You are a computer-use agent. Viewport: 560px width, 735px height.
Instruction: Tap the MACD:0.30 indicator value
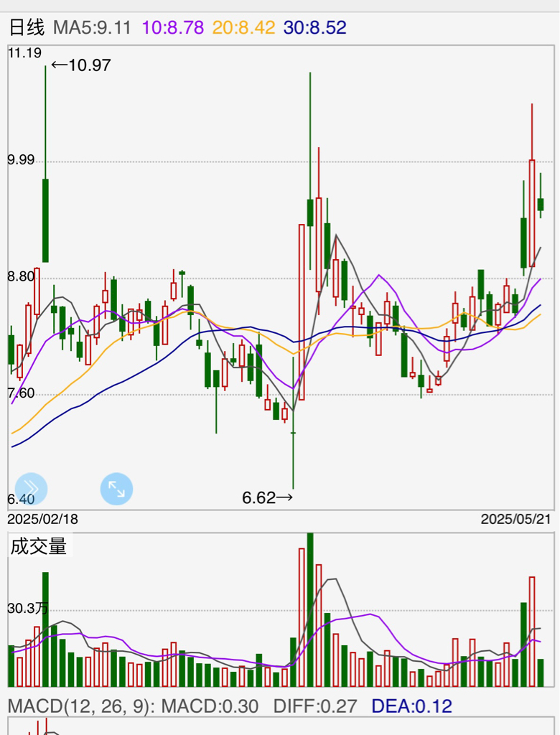pos(210,706)
